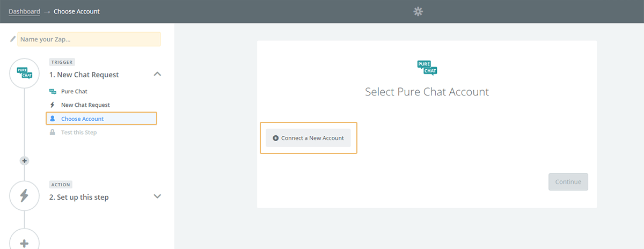Click the plus icon in Connect button
Viewport: 644px width, 249px height.
coord(276,138)
